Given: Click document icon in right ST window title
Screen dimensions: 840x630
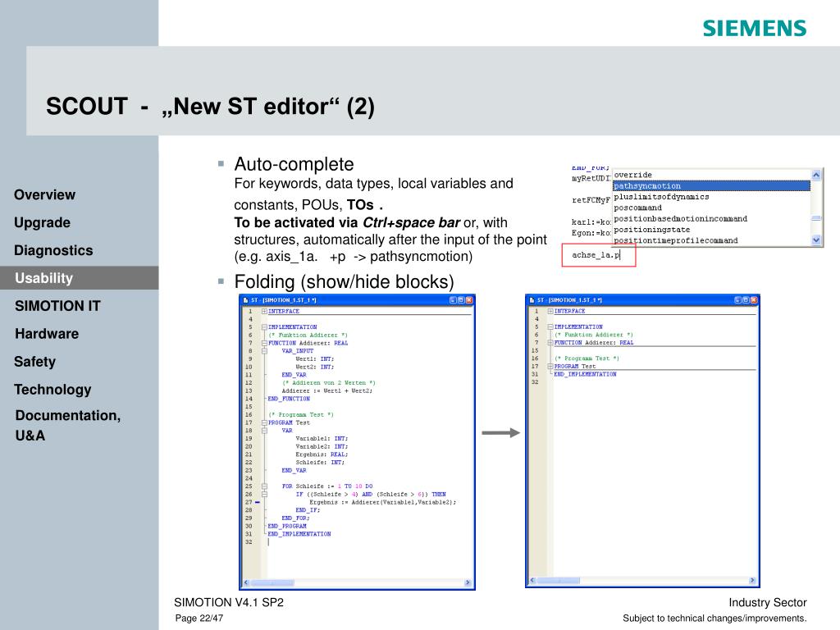Looking at the screenshot, I should tap(532, 300).
